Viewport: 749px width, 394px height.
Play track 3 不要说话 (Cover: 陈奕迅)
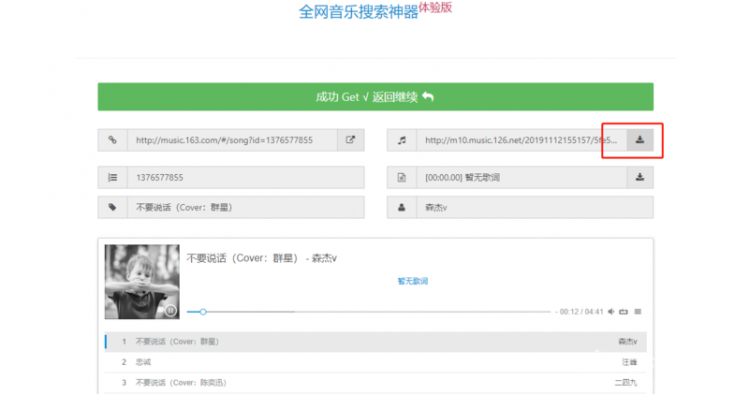pos(375,383)
